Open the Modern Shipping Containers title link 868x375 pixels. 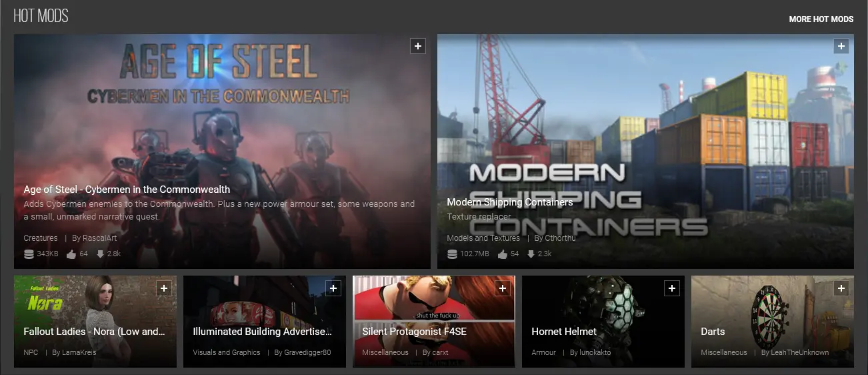pyautogui.click(x=510, y=202)
